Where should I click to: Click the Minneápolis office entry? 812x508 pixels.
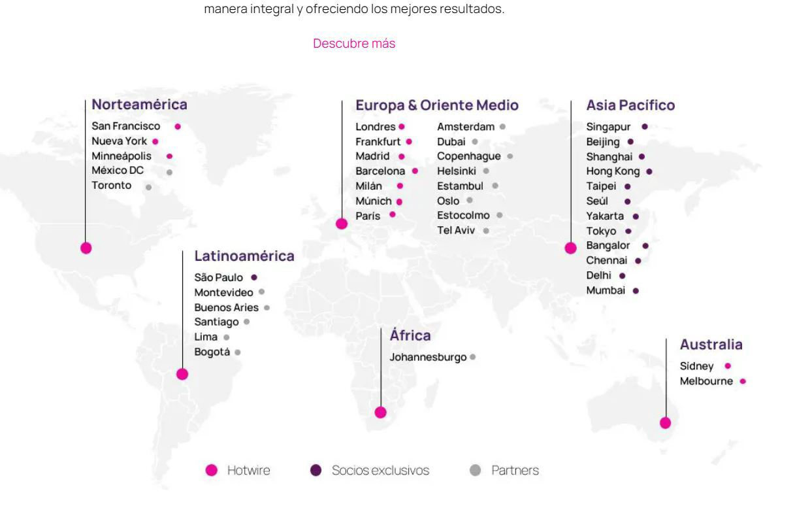pos(122,156)
